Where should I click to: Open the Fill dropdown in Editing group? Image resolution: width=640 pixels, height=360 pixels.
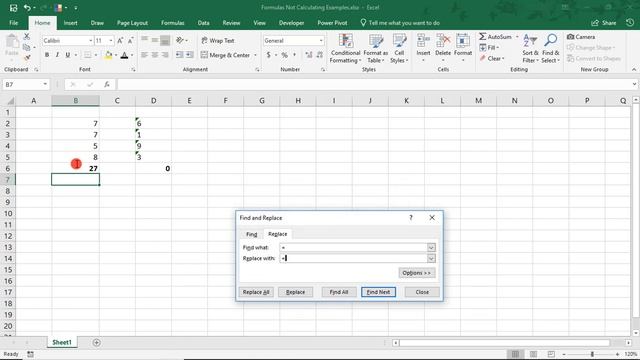pos(489,47)
